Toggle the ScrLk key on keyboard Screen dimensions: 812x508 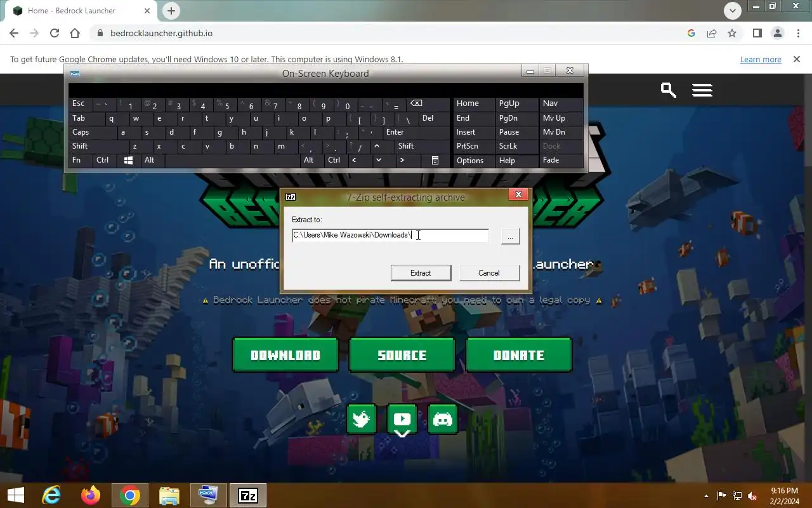pos(516,146)
